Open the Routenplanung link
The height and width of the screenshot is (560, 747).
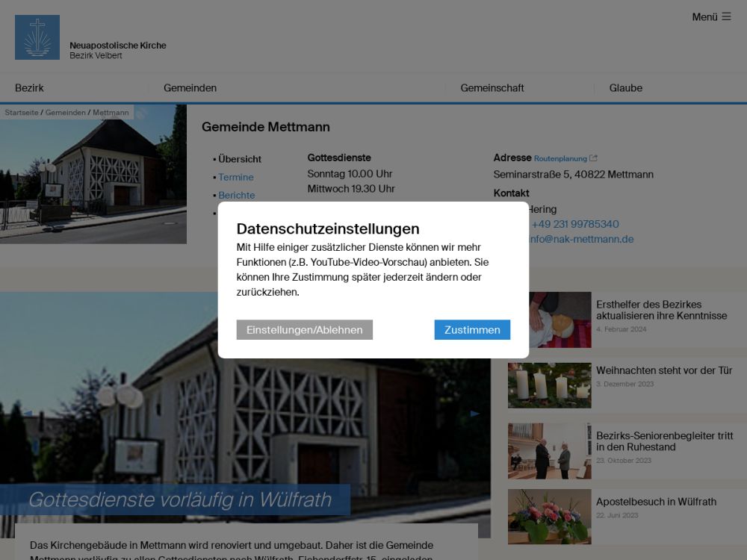pyautogui.click(x=560, y=158)
